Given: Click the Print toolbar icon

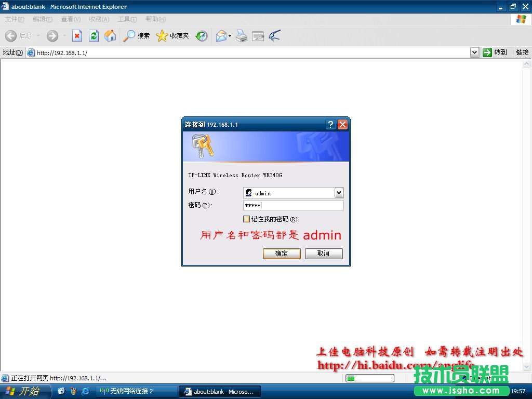Looking at the screenshot, I should point(242,36).
